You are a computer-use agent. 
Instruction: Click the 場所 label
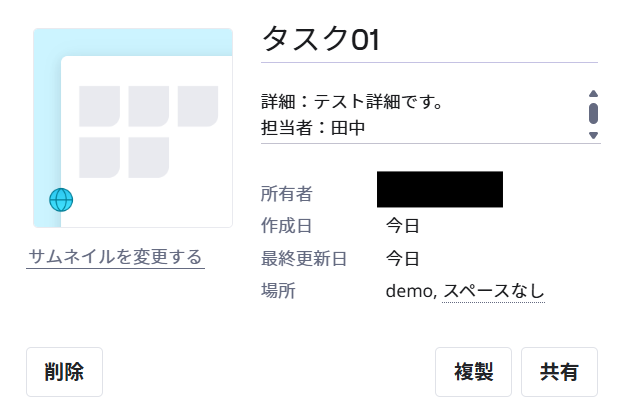[x=278, y=291]
